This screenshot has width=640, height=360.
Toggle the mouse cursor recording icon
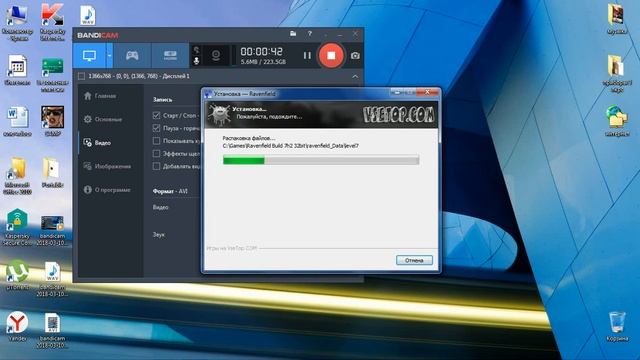point(196,50)
